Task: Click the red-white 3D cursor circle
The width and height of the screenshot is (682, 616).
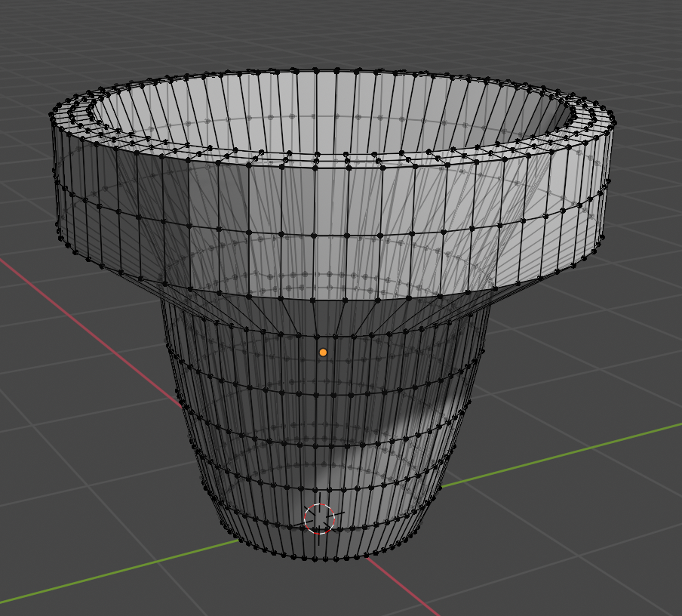Action: pos(320,519)
